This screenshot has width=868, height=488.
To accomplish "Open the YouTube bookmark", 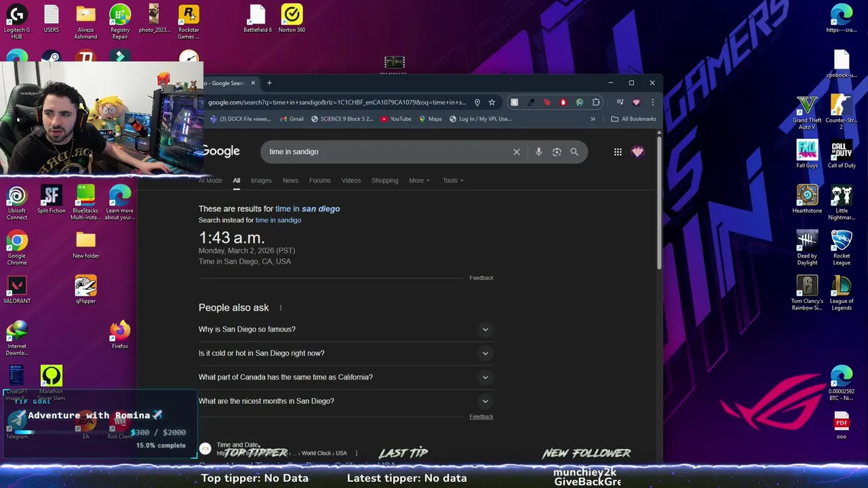I will point(395,119).
